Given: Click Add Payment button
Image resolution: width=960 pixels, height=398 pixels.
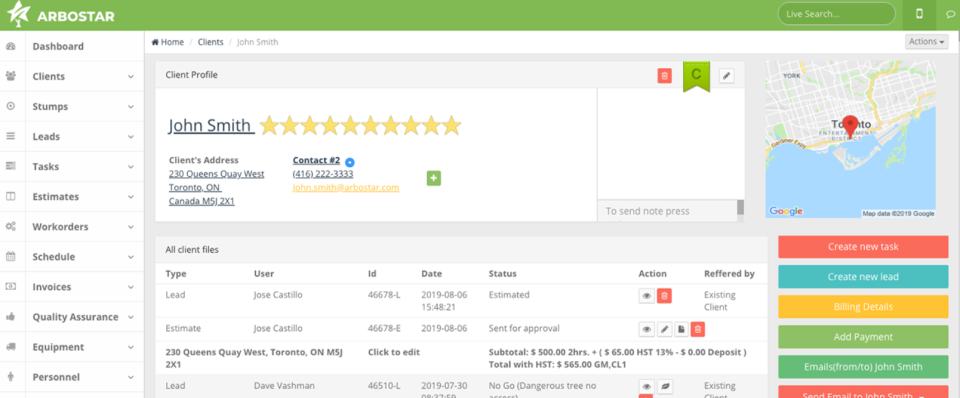Looking at the screenshot, I should [x=863, y=337].
